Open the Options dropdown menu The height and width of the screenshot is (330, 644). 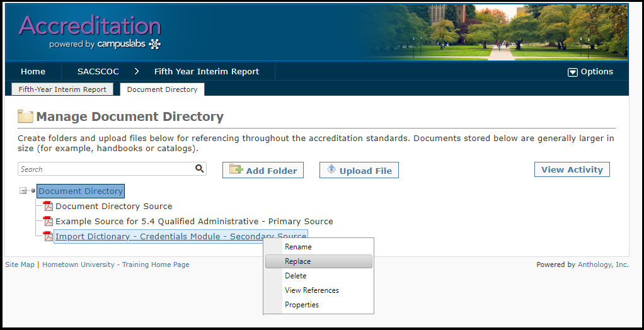coord(590,72)
